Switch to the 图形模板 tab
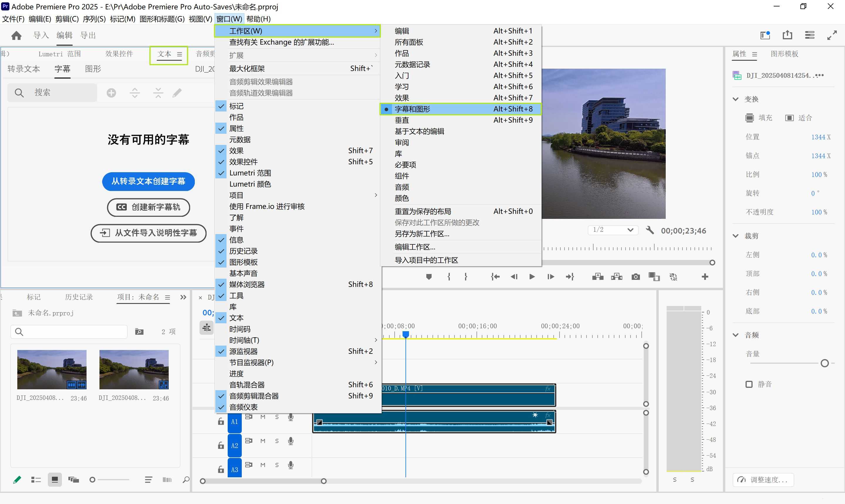Screen dimensions: 845x504 click(x=784, y=54)
